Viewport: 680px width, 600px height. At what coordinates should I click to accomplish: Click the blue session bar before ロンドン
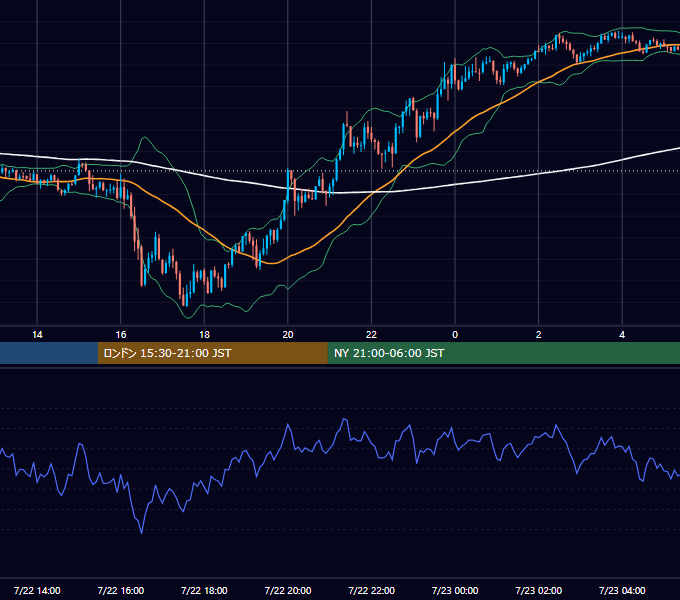click(x=49, y=353)
